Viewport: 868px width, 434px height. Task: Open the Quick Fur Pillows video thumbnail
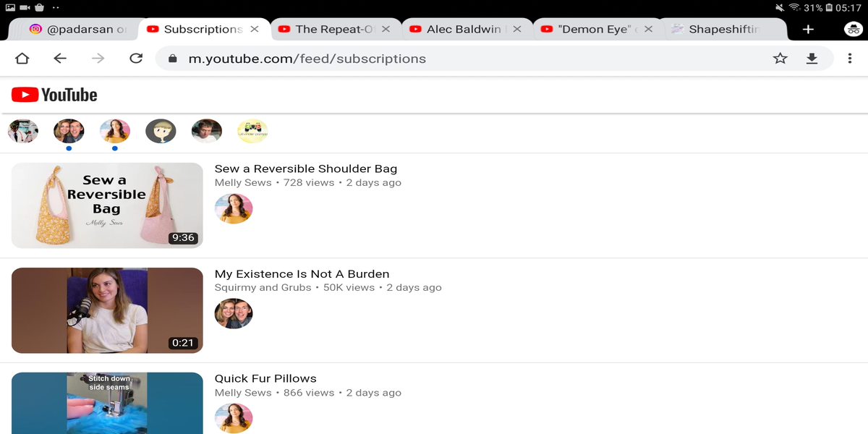click(x=107, y=403)
